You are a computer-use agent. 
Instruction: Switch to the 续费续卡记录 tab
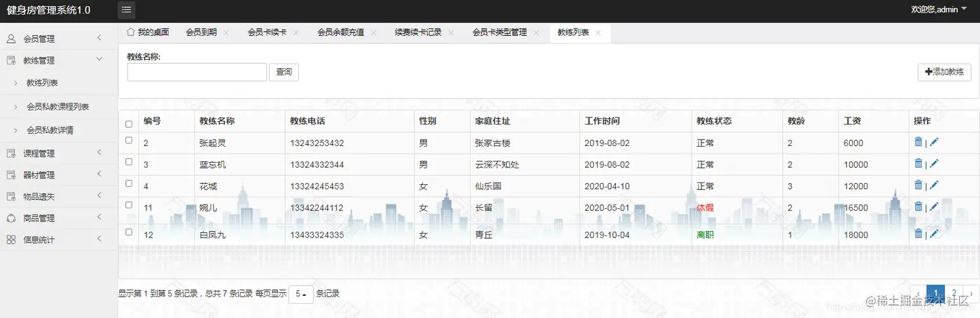point(418,32)
